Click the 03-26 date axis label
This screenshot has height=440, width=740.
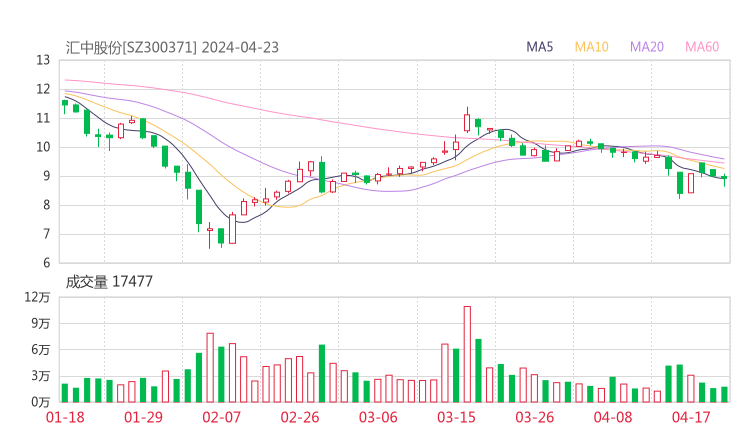(535, 417)
